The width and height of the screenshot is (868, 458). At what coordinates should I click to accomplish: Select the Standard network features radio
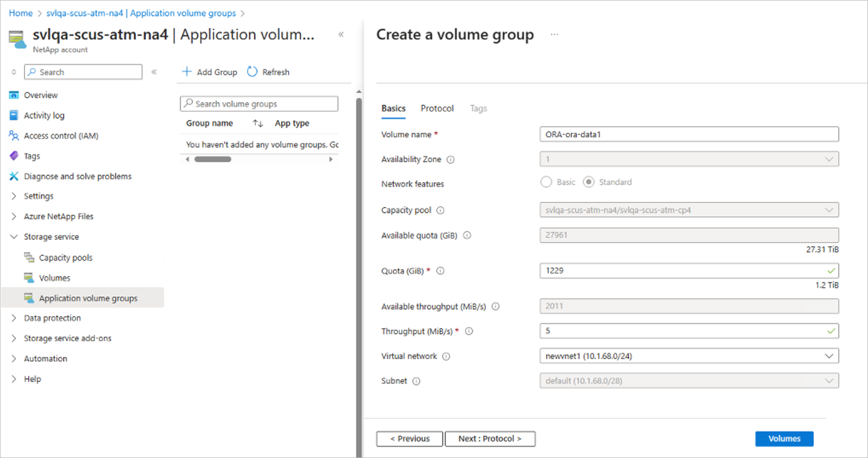(x=588, y=182)
